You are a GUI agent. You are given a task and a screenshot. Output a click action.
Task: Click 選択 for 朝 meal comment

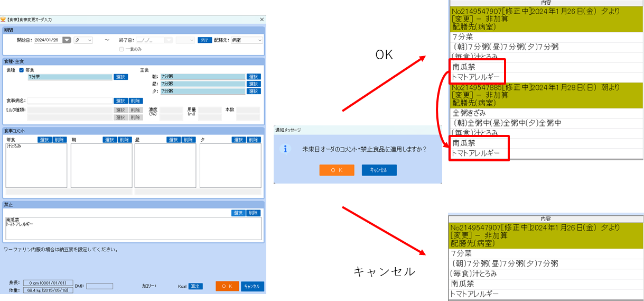tap(109, 140)
